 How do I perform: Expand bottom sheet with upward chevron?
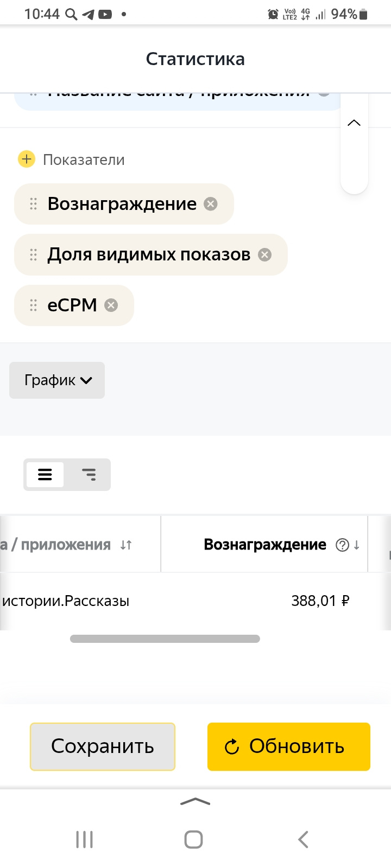point(195,802)
